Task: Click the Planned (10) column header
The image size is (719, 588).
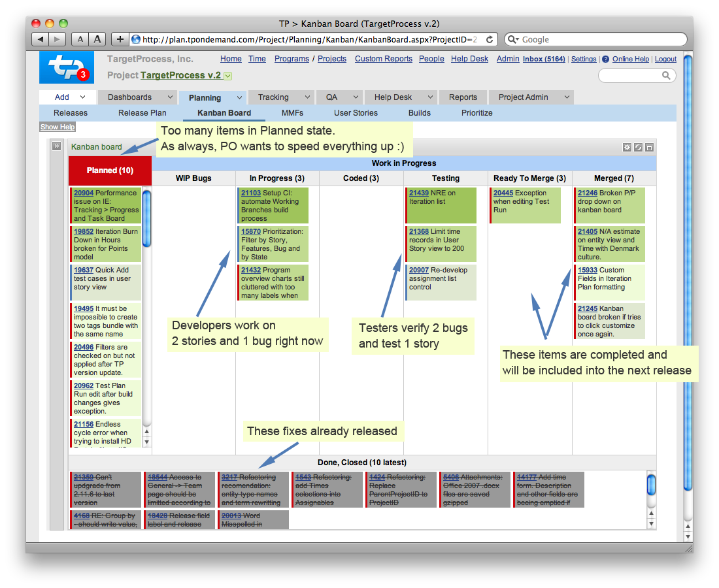Action: click(x=110, y=171)
